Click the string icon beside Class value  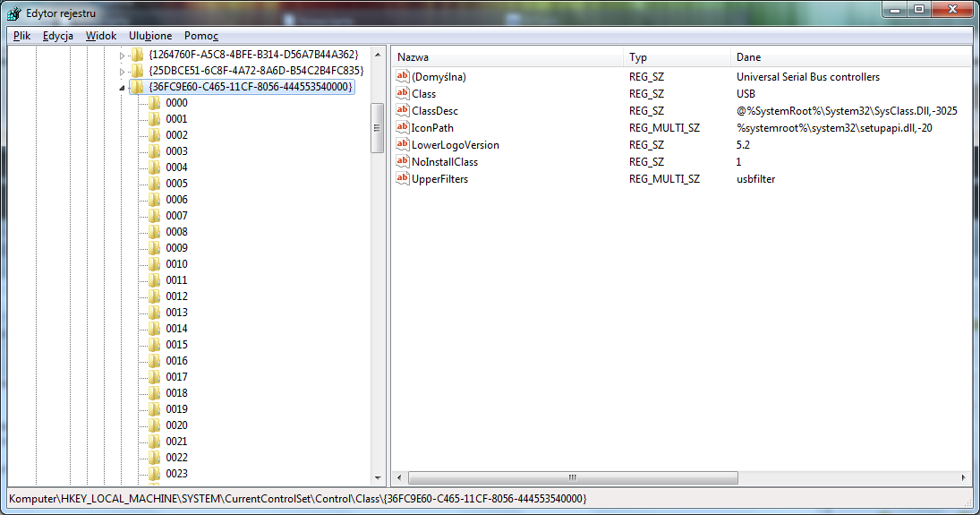point(403,93)
